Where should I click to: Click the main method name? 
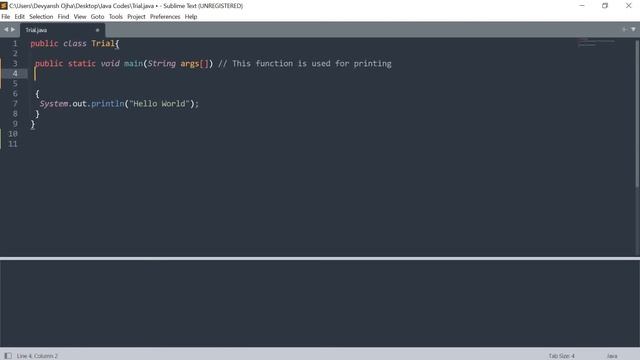click(133, 63)
